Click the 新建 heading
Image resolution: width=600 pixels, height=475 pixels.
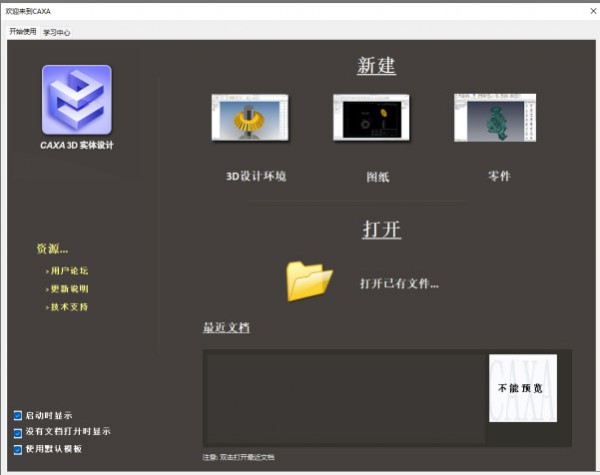point(377,65)
